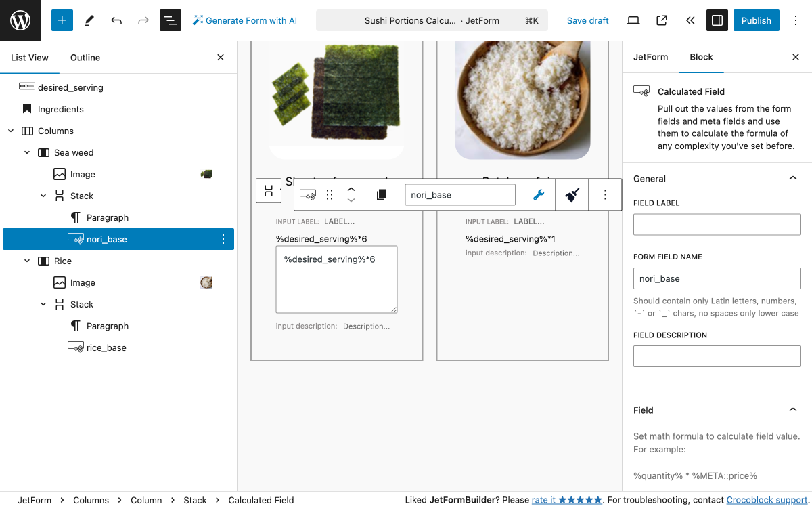Open command palette Sushi Portions Calcu… title
812x508 pixels.
tap(432, 20)
